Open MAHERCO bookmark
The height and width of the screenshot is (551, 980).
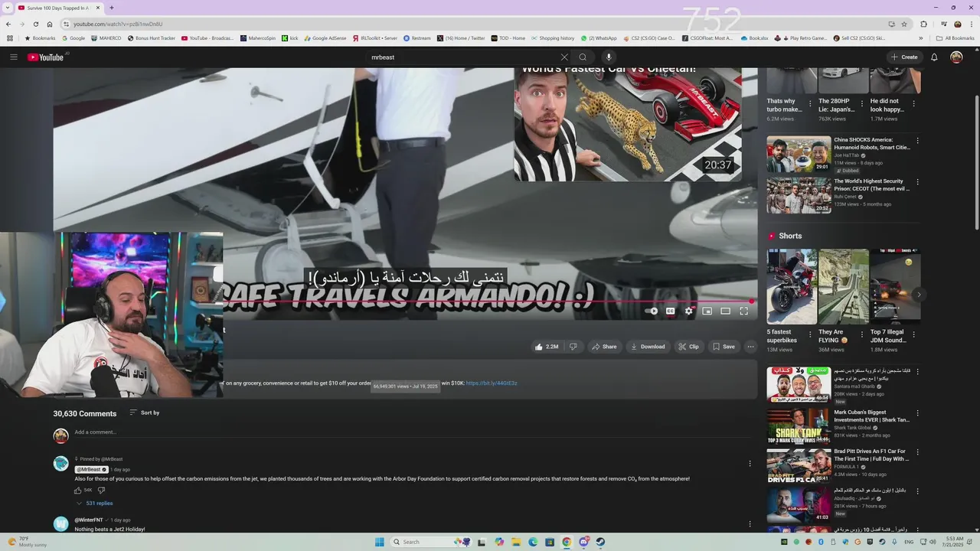[x=106, y=37]
